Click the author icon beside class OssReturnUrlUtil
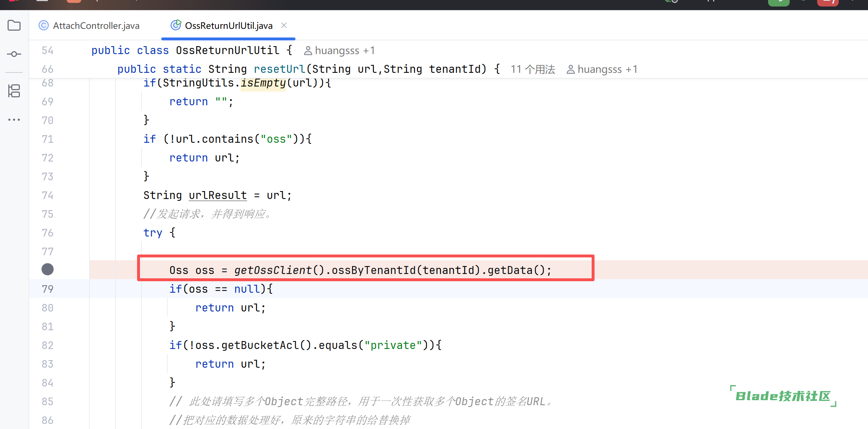Screen dimensions: 868x429 308,51
